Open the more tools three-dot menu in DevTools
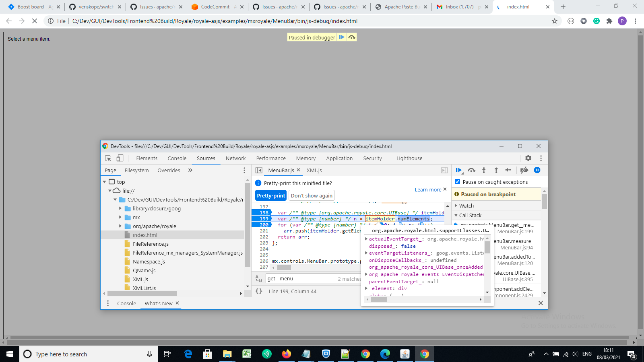644x362 pixels. point(541,158)
